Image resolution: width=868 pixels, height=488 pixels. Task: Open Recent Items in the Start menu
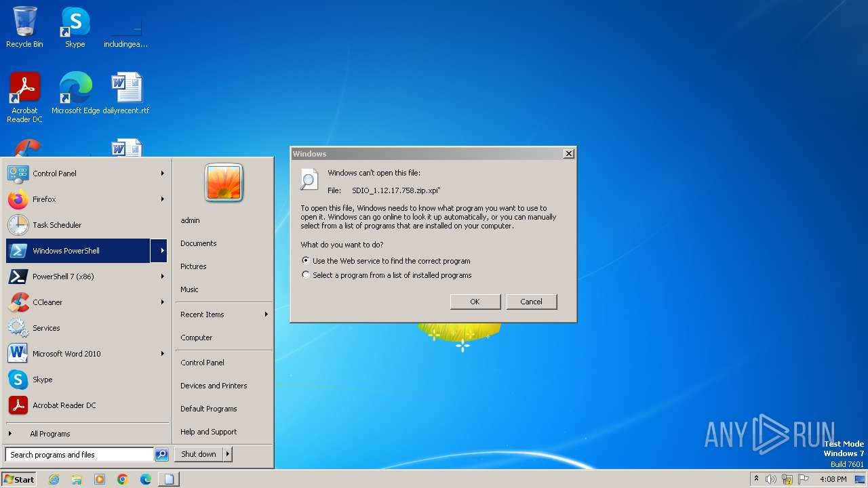tap(224, 314)
